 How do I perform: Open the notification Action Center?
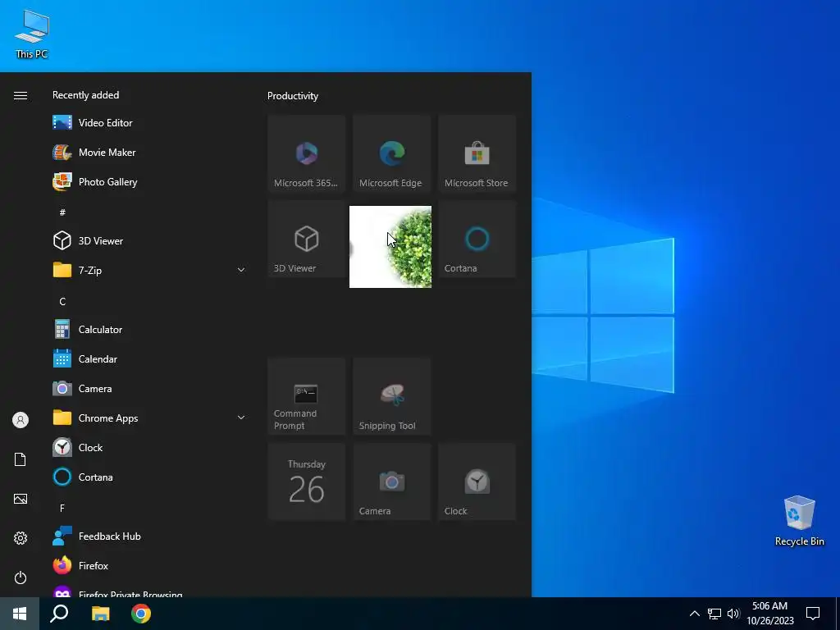tap(813, 614)
